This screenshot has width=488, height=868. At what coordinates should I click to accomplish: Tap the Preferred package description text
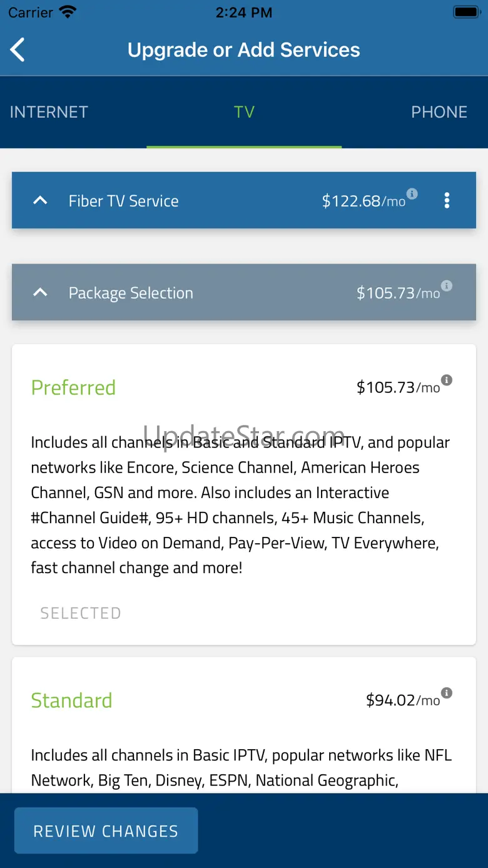pyautogui.click(x=241, y=505)
